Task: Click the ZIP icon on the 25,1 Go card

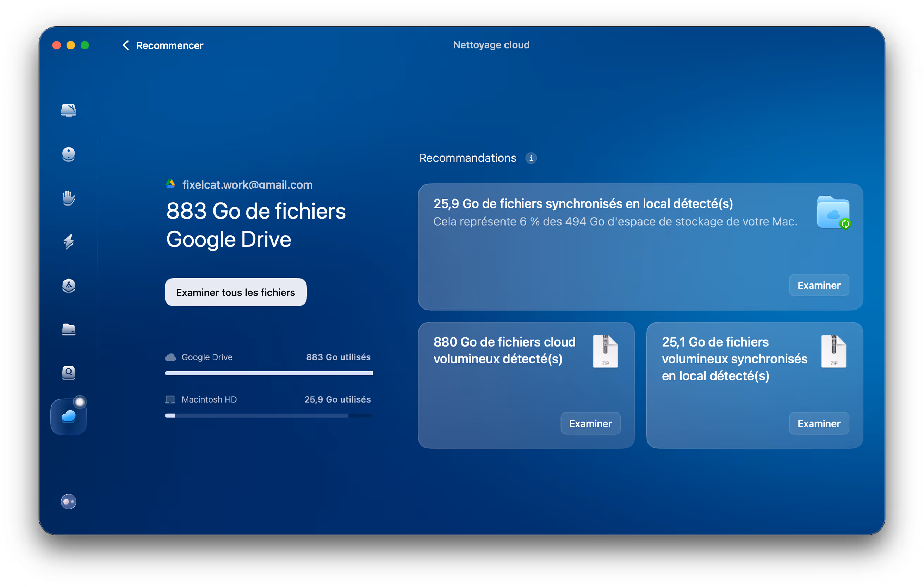Action: pyautogui.click(x=834, y=351)
